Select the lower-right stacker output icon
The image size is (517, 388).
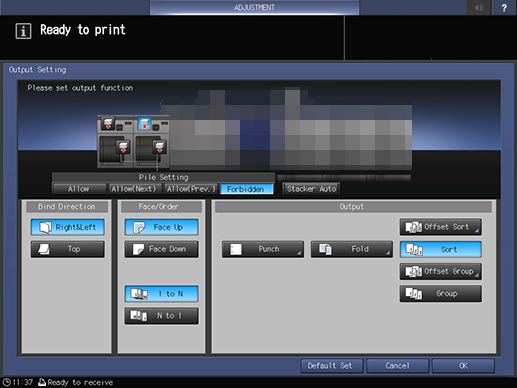(159, 147)
